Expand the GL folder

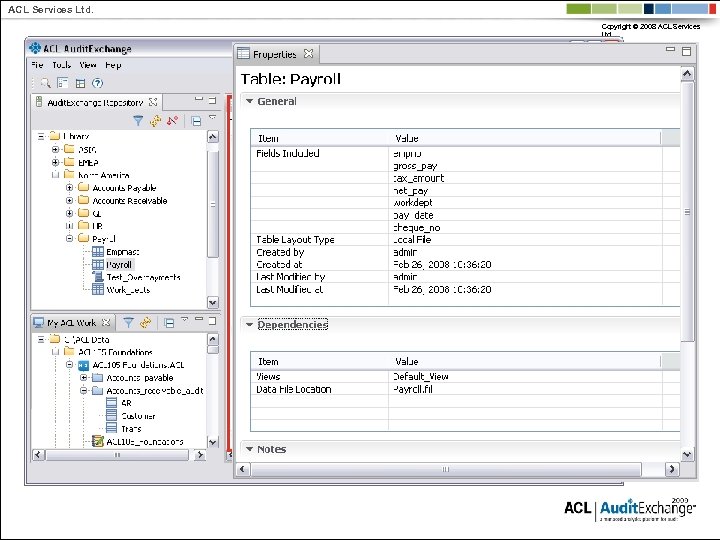(x=69, y=213)
